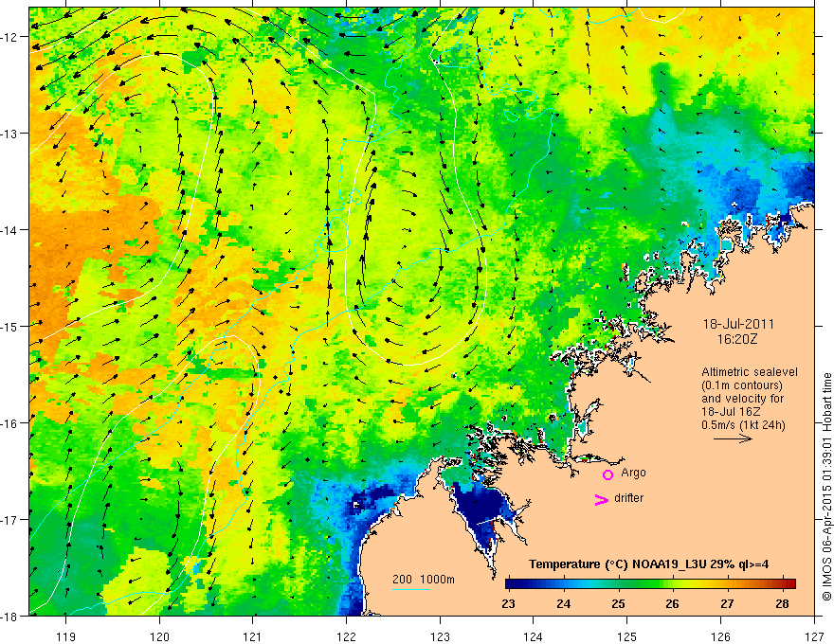The width and height of the screenshot is (834, 644).
Task: Click the magenta drifter arrowhead legend symbol
Action: [602, 499]
